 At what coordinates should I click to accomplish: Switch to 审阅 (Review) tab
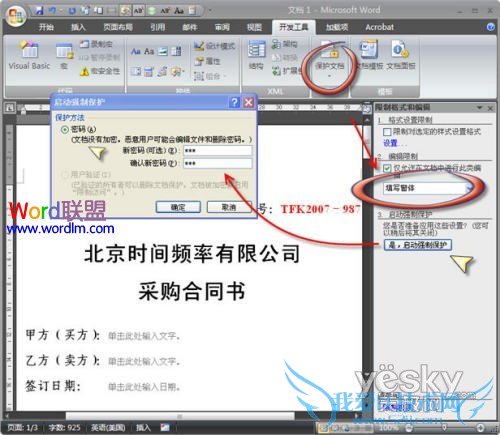pyautogui.click(x=222, y=27)
